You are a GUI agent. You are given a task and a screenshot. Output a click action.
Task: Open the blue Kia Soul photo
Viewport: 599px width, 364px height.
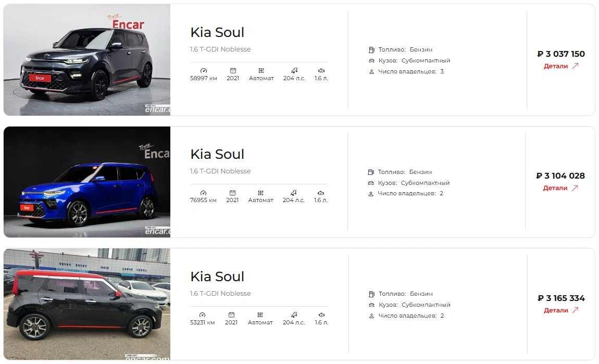click(87, 182)
